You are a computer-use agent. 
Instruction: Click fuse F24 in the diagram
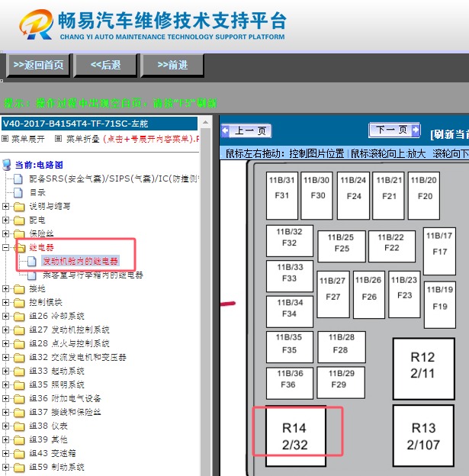(x=353, y=195)
